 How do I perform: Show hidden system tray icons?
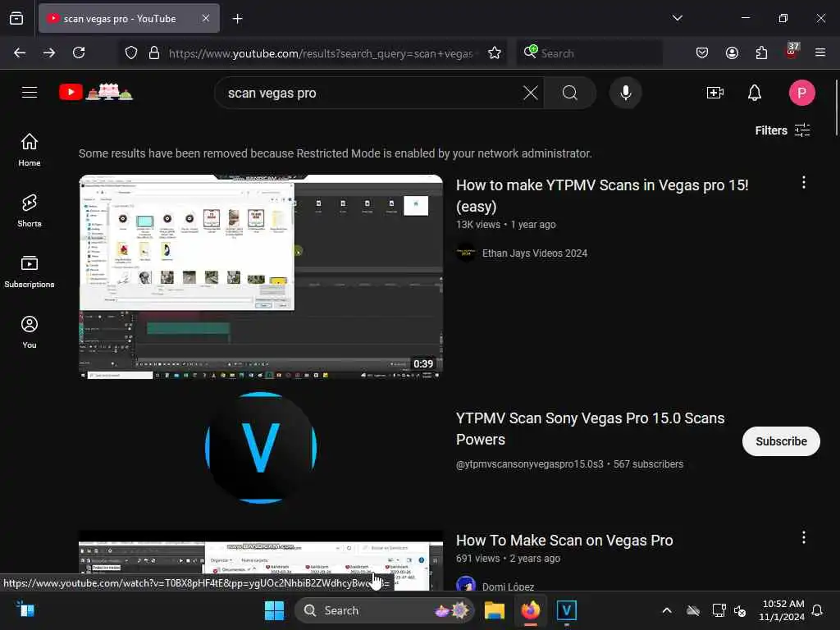click(x=666, y=610)
